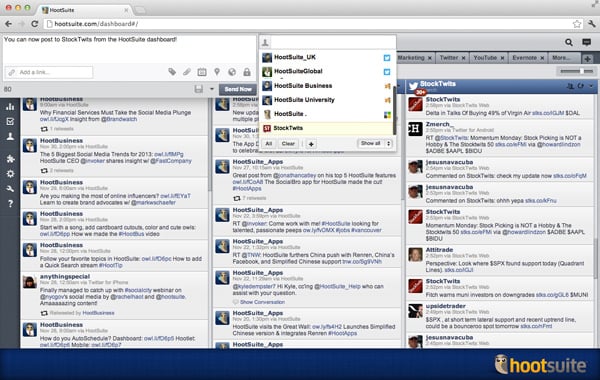The width and height of the screenshot is (600, 380).
Task: Click the tag icon in compose box
Action: 172,72
